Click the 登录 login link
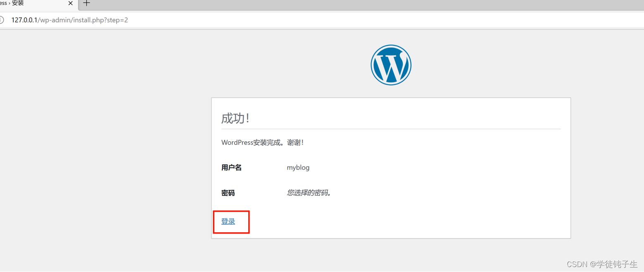The height and width of the screenshot is (272, 644). pos(228,222)
